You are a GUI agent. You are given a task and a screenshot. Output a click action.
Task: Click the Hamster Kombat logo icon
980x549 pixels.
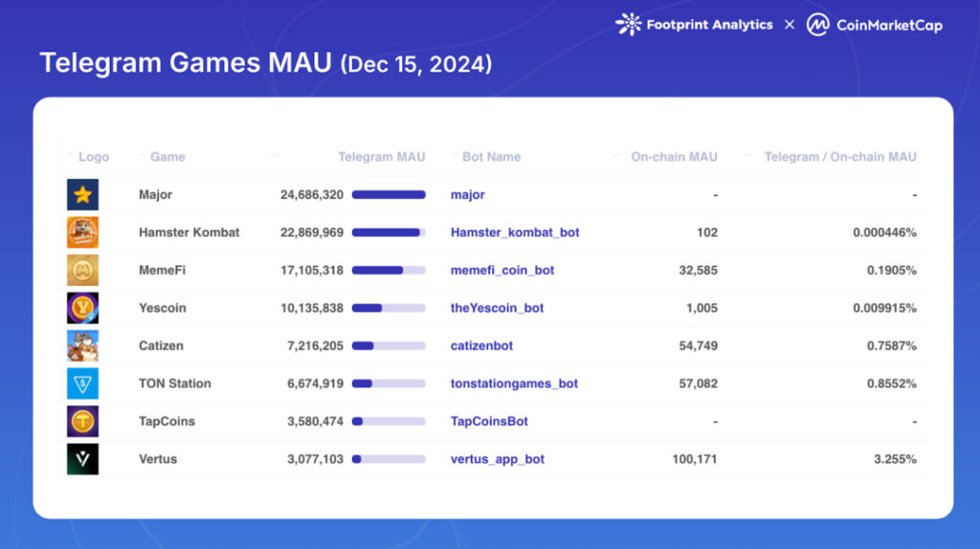tap(82, 232)
